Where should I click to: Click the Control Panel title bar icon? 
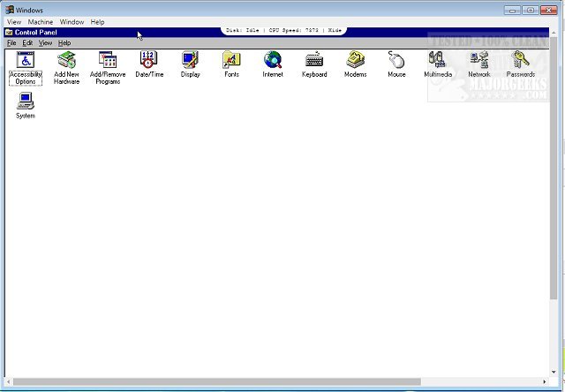click(x=9, y=33)
